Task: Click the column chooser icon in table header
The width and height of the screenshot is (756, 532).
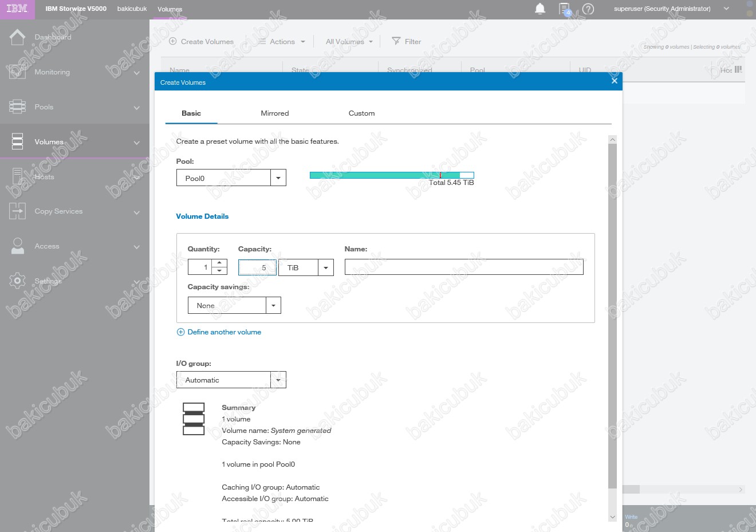Action: click(738, 69)
